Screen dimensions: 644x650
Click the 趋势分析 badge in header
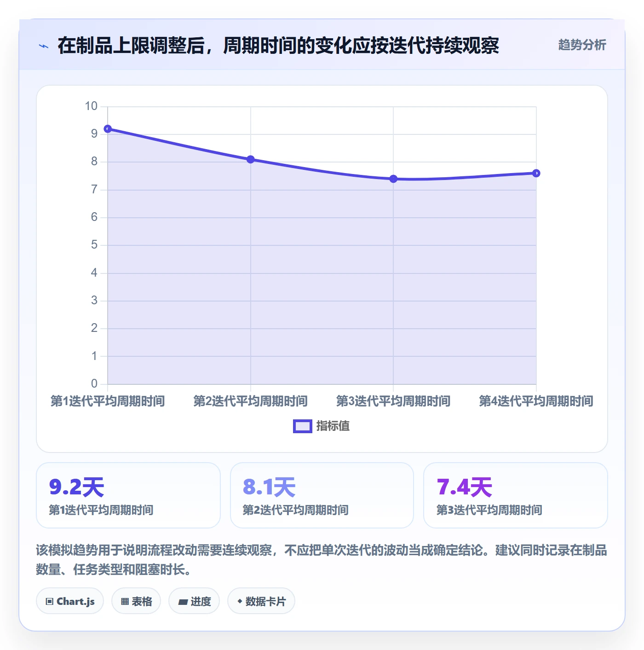(582, 45)
